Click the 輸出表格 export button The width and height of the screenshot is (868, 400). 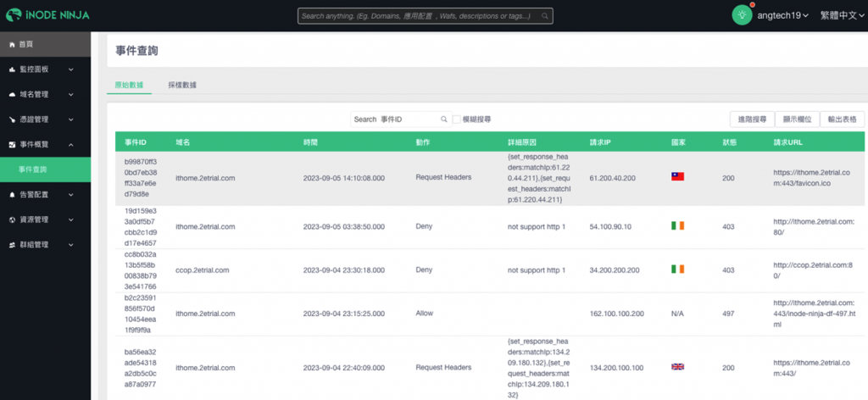[842, 119]
